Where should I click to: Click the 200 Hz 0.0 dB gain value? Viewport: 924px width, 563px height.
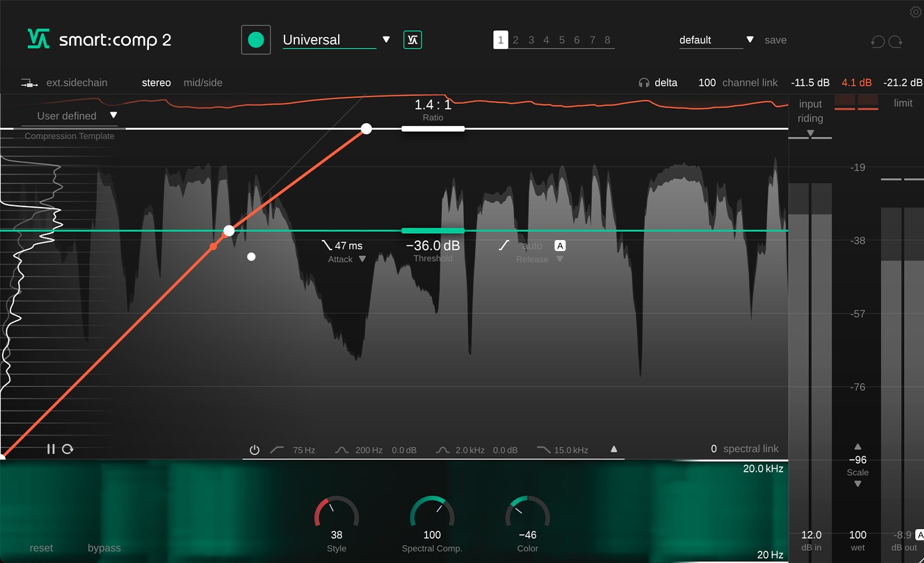tap(404, 450)
